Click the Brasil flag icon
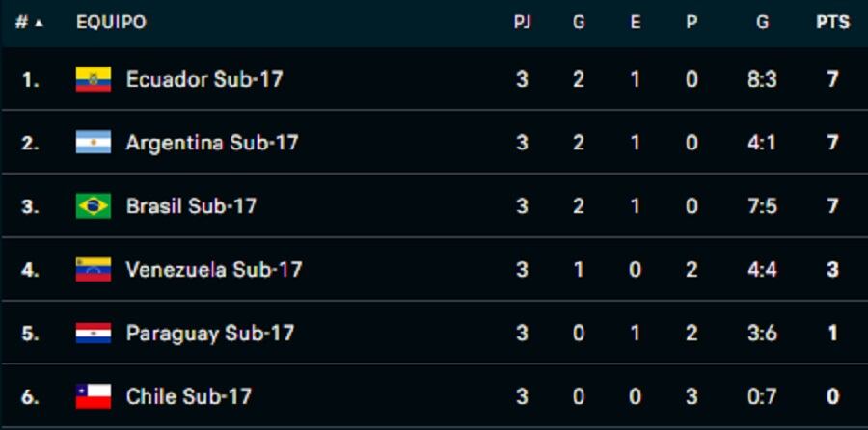The image size is (868, 430). pos(93,206)
